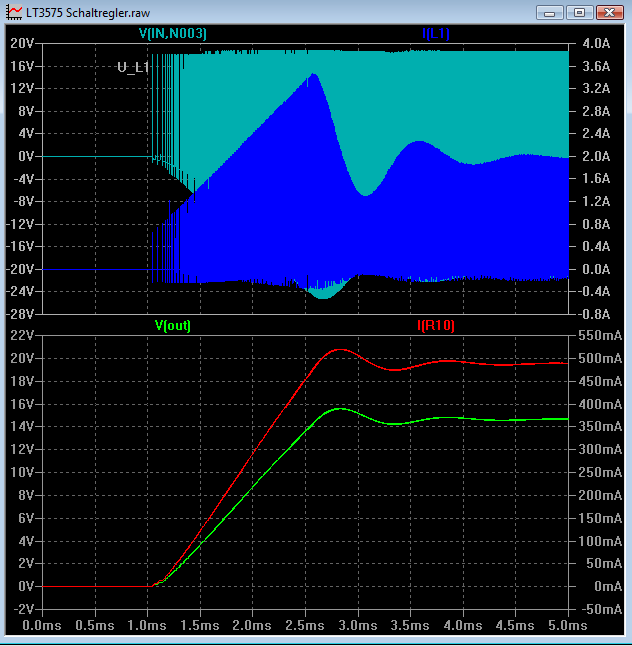Click the I(R10) trace label
The image size is (632, 646).
pyautogui.click(x=435, y=325)
